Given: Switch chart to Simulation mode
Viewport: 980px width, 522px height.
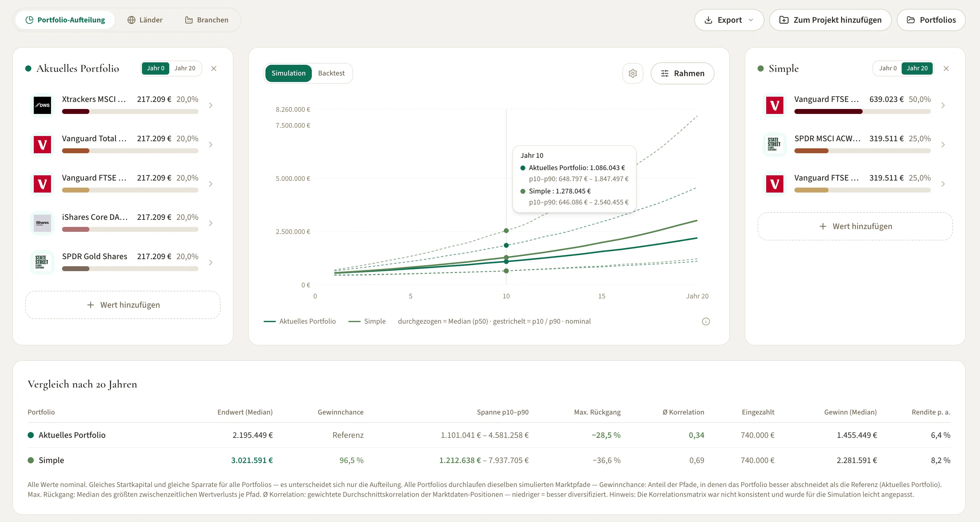Looking at the screenshot, I should coord(288,73).
